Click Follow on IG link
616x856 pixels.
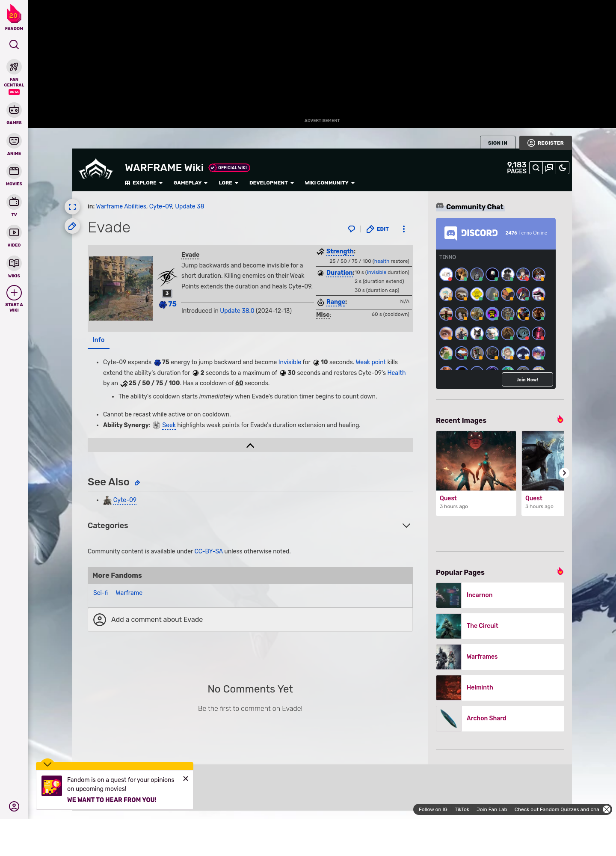point(433,809)
